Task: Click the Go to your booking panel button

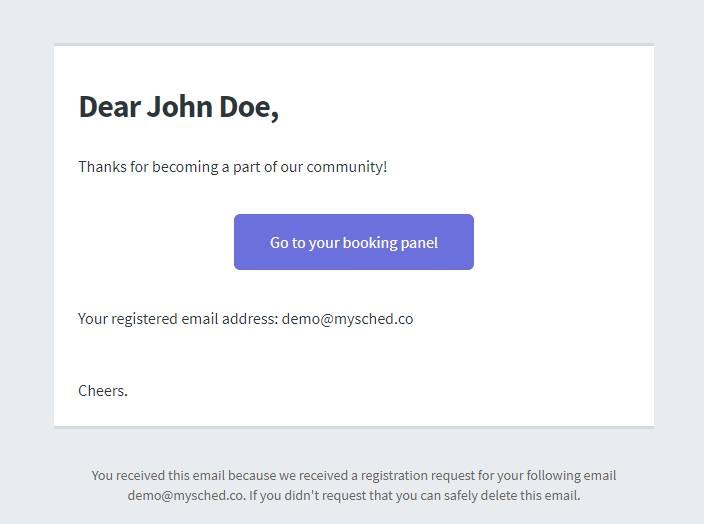Action: (x=353, y=242)
